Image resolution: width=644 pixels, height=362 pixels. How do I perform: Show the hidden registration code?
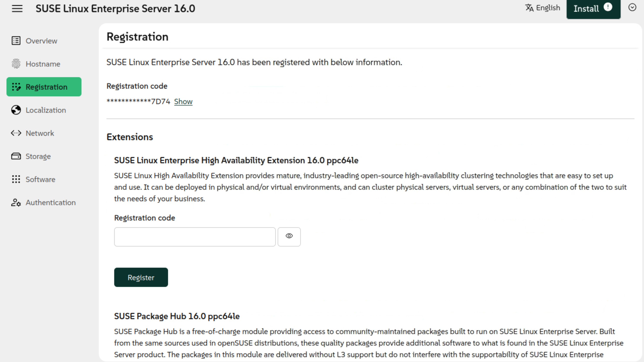point(183,102)
